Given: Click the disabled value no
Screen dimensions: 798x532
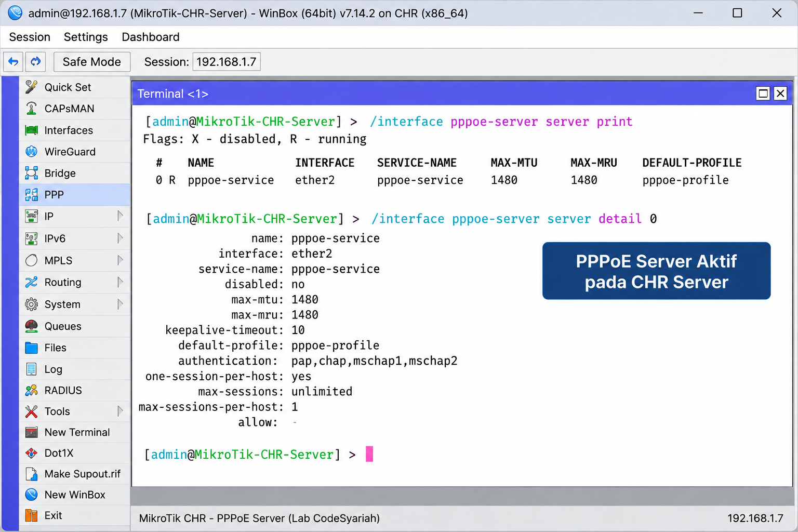Looking at the screenshot, I should point(298,284).
